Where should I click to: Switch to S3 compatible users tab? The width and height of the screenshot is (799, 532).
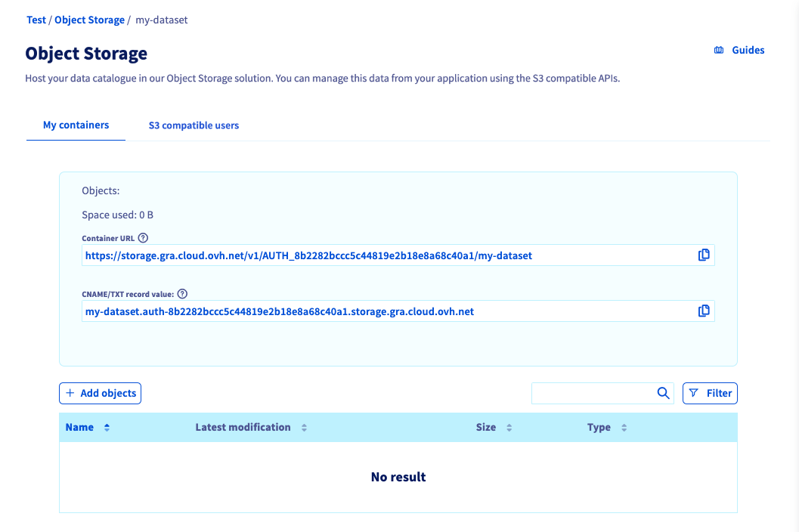tap(194, 125)
